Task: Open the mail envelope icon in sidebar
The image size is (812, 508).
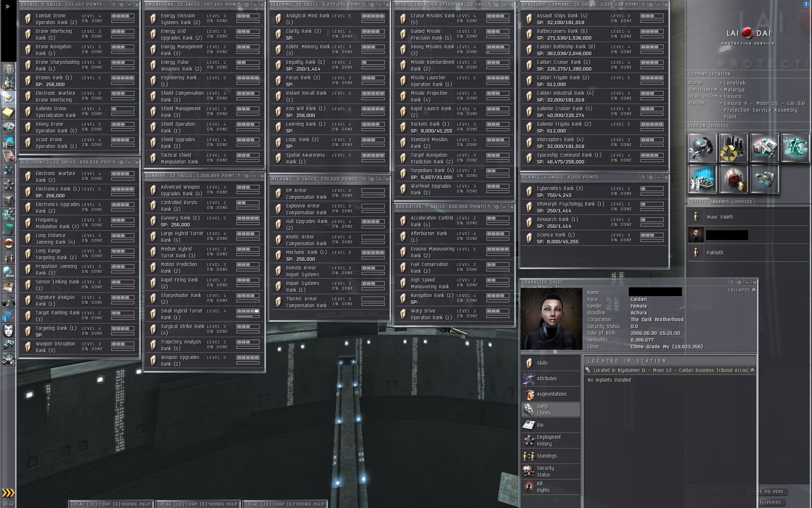Action: pyautogui.click(x=9, y=98)
